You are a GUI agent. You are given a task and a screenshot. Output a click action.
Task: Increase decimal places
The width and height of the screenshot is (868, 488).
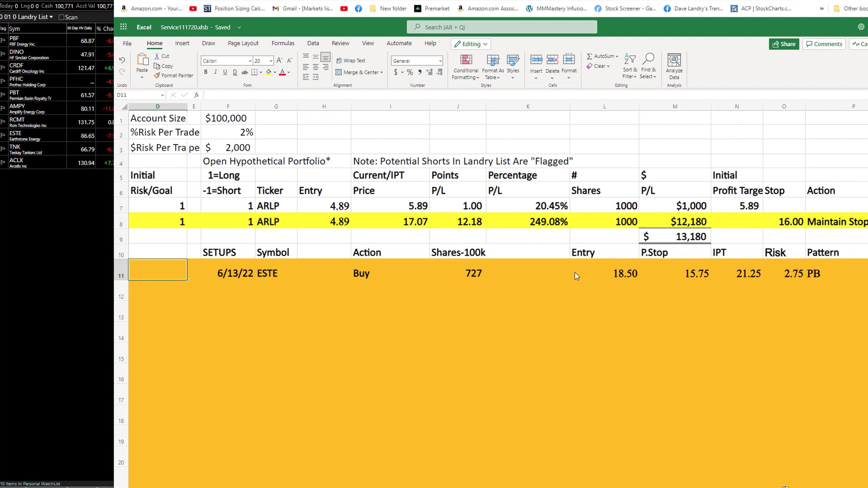pos(430,72)
